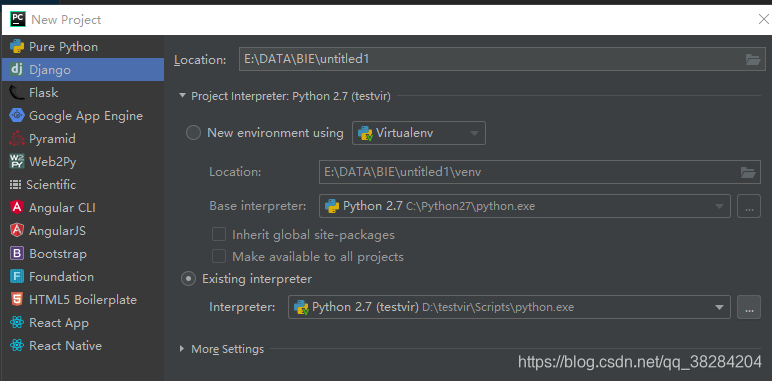Screen dimensions: 772x381
Task: Select the Pure Python project icon
Action: pos(17,47)
